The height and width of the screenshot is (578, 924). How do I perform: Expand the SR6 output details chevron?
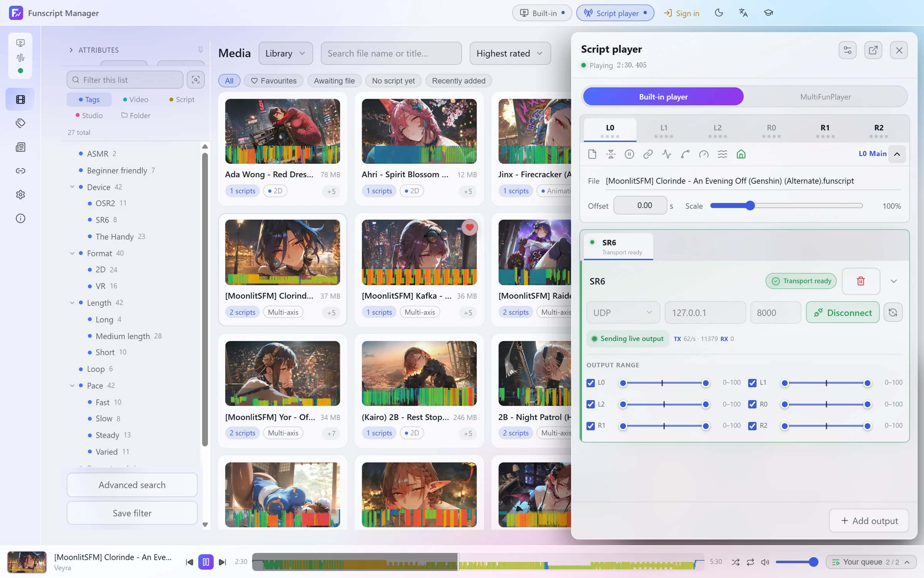pos(894,281)
